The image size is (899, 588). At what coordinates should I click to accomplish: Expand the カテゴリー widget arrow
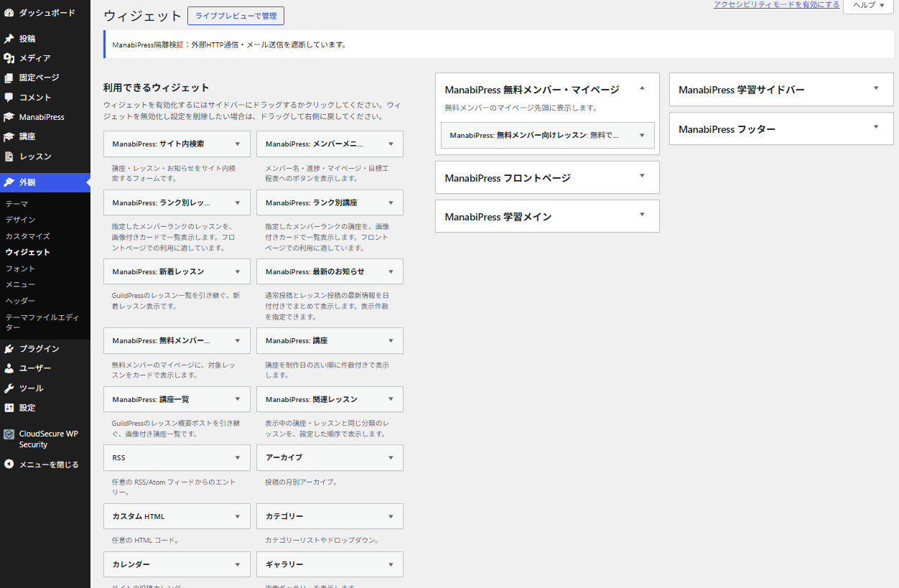(x=391, y=516)
